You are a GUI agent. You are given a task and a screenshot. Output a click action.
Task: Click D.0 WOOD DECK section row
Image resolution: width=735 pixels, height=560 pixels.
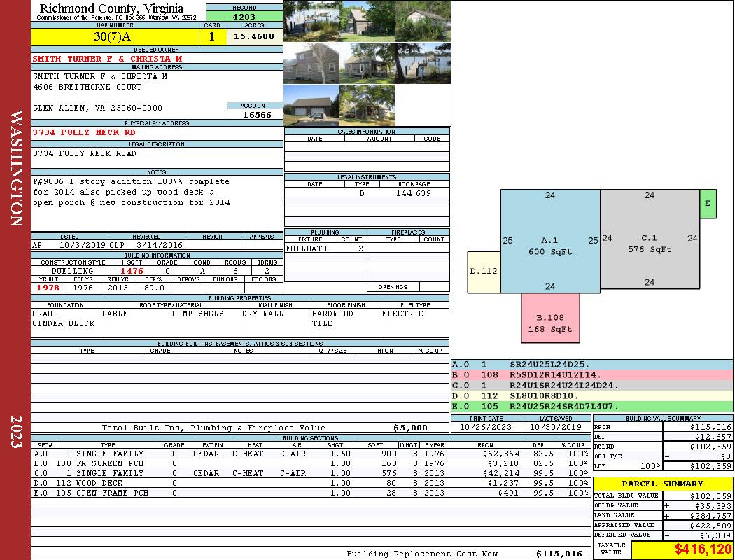coord(310,483)
